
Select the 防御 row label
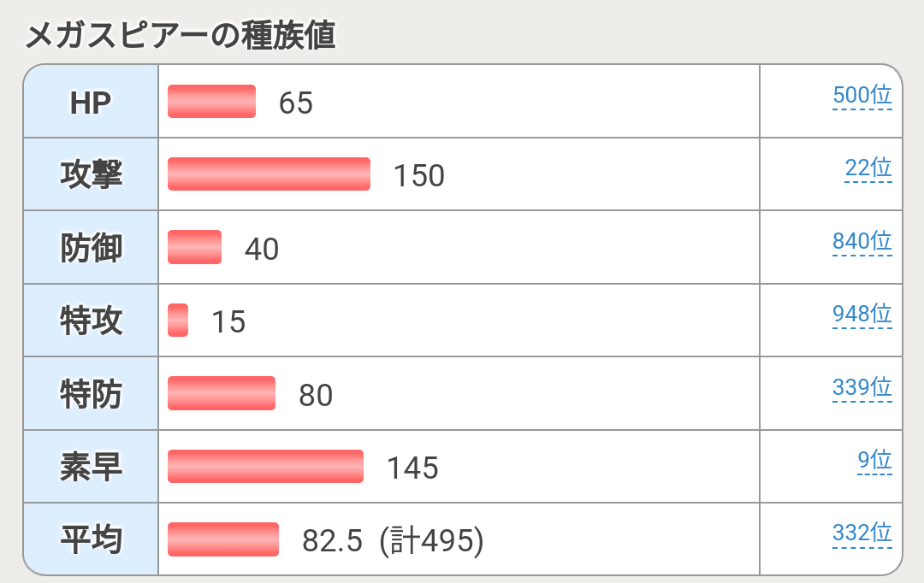click(x=92, y=248)
